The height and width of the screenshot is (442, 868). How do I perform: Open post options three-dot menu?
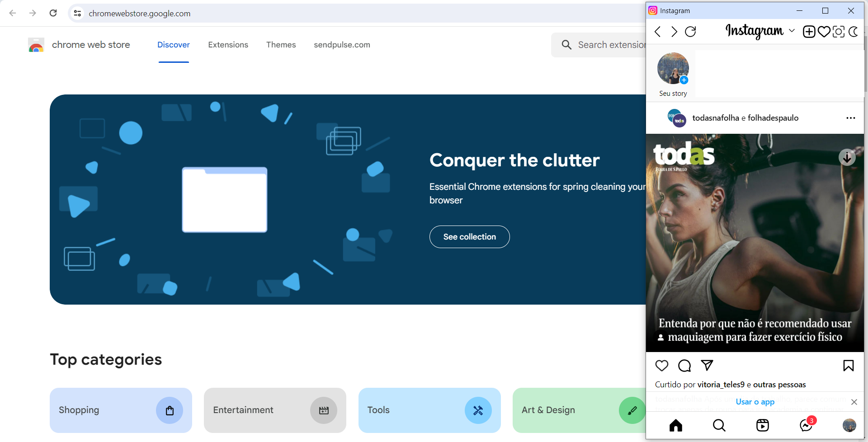click(851, 118)
